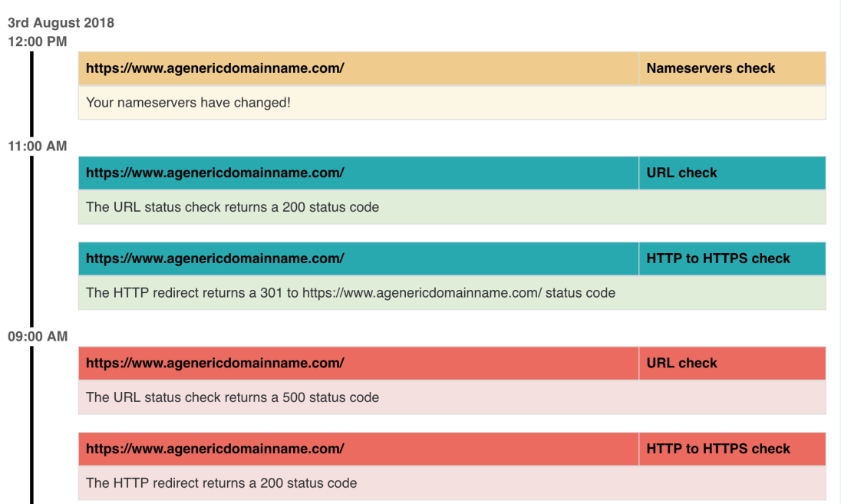Click the 500 status code result row

[452, 397]
